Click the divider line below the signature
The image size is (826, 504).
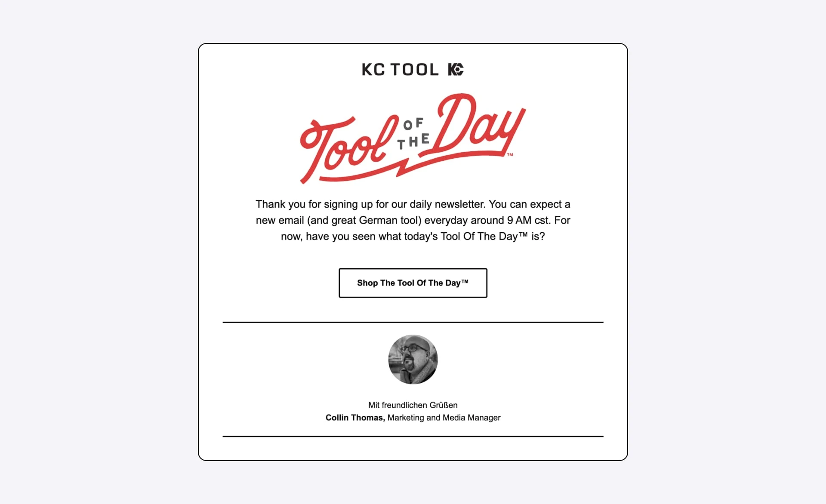[x=413, y=436]
